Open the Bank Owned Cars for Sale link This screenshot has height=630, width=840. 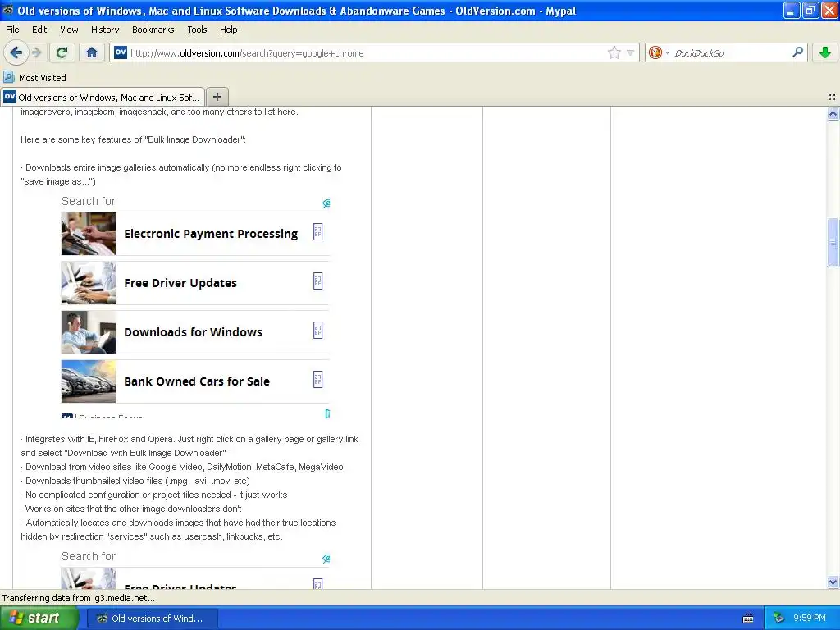pyautogui.click(x=197, y=381)
